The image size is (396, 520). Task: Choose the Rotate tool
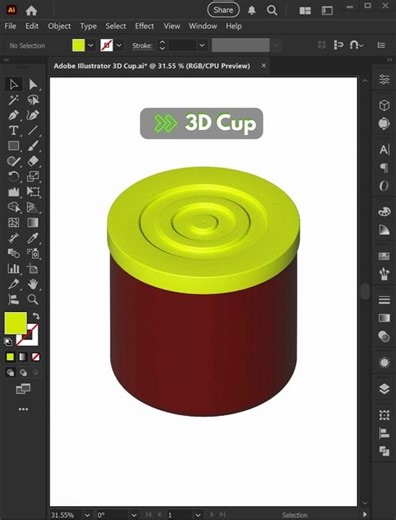coord(13,176)
